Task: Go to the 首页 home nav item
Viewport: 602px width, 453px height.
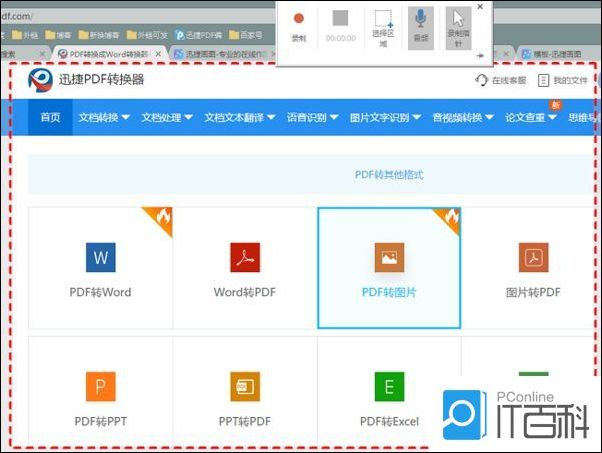Action: tap(50, 117)
